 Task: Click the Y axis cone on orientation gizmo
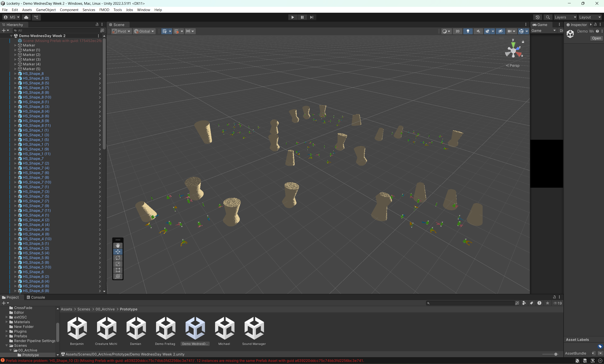(513, 45)
